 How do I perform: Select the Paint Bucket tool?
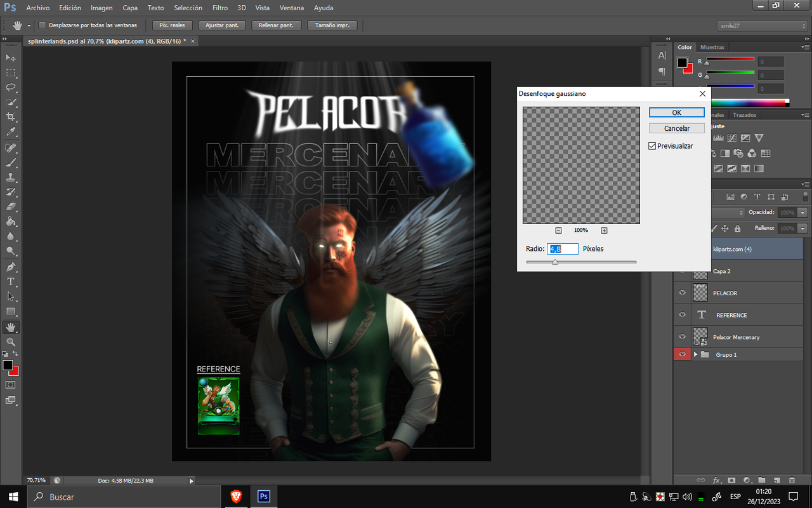coord(11,222)
